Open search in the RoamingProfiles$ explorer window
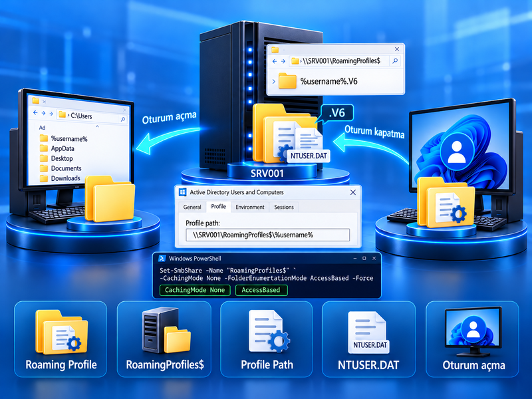532x399 pixels. (x=395, y=61)
